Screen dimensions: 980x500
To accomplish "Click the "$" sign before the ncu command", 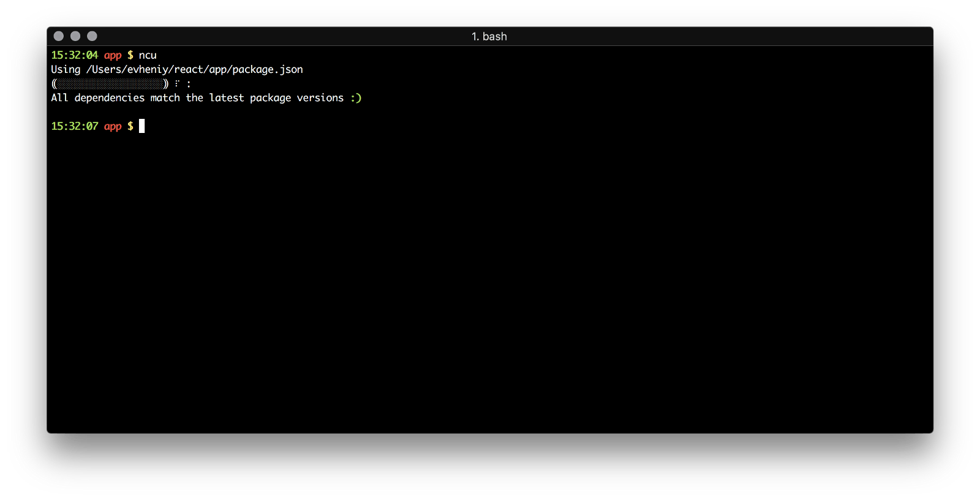I will 130,55.
